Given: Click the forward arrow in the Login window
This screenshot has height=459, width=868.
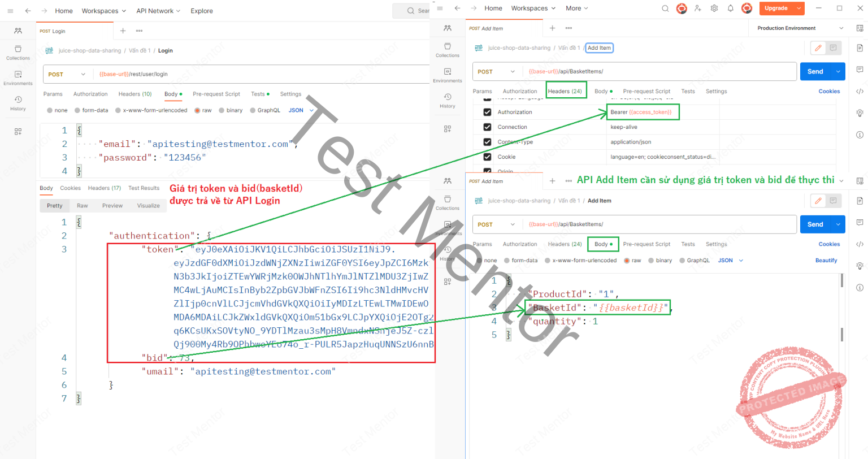Looking at the screenshot, I should [44, 11].
